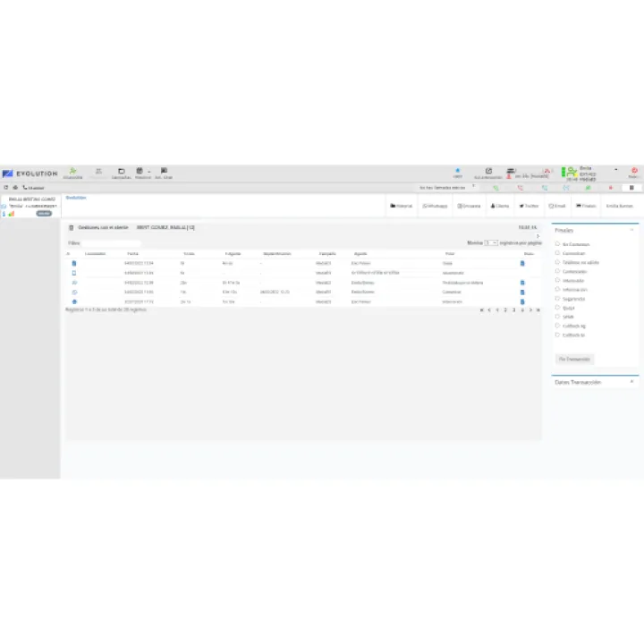The image size is (644, 644).
Task: Open the document icon in the first table row
Action: coord(523,264)
